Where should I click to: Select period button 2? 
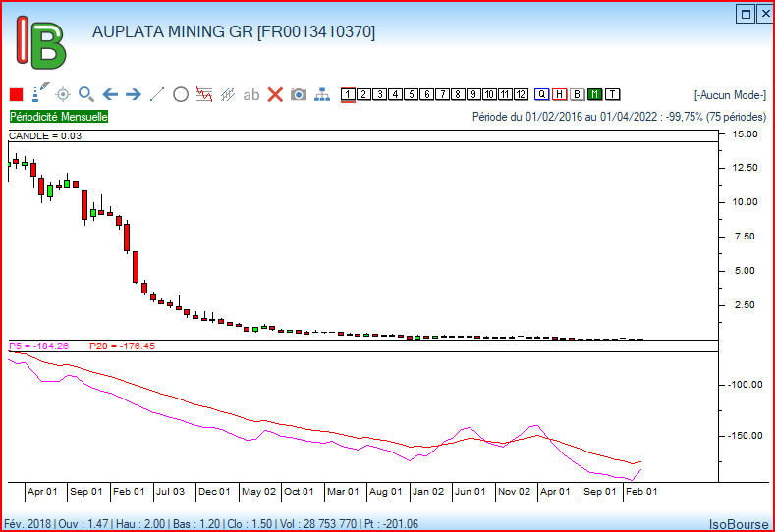363,94
